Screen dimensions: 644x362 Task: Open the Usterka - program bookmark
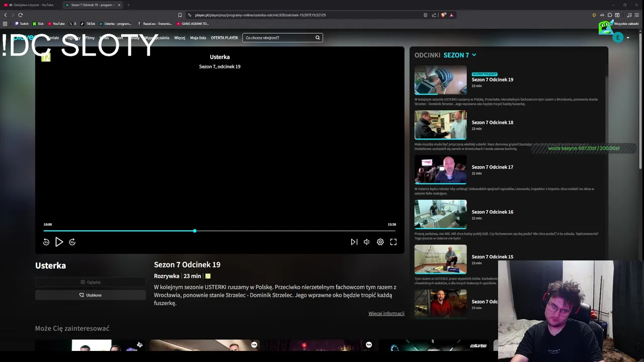(x=115, y=24)
